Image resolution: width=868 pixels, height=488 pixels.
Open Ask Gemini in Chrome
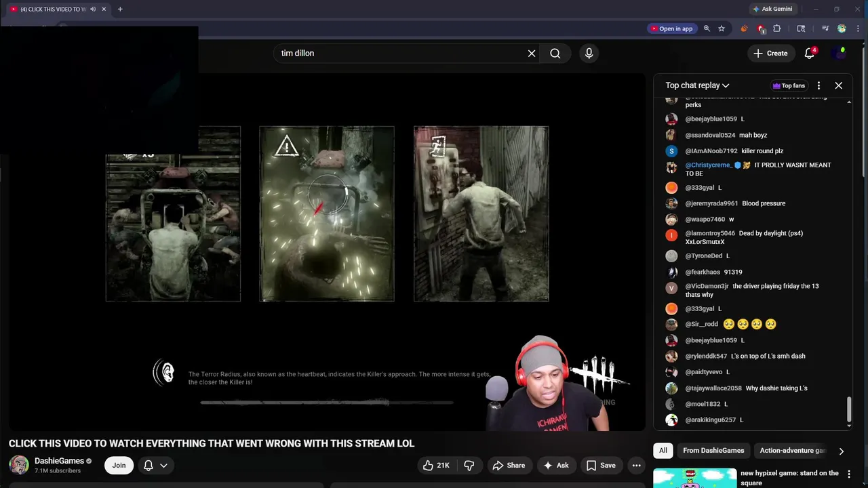tap(772, 9)
